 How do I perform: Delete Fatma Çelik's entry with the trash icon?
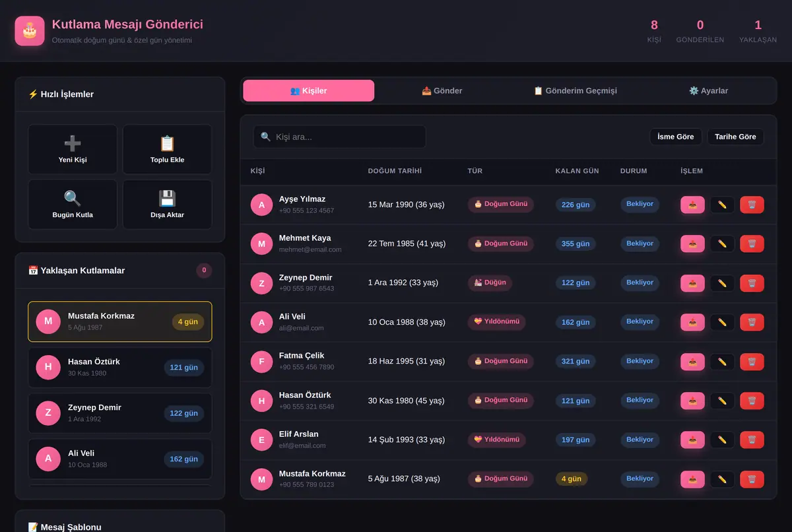coord(752,362)
